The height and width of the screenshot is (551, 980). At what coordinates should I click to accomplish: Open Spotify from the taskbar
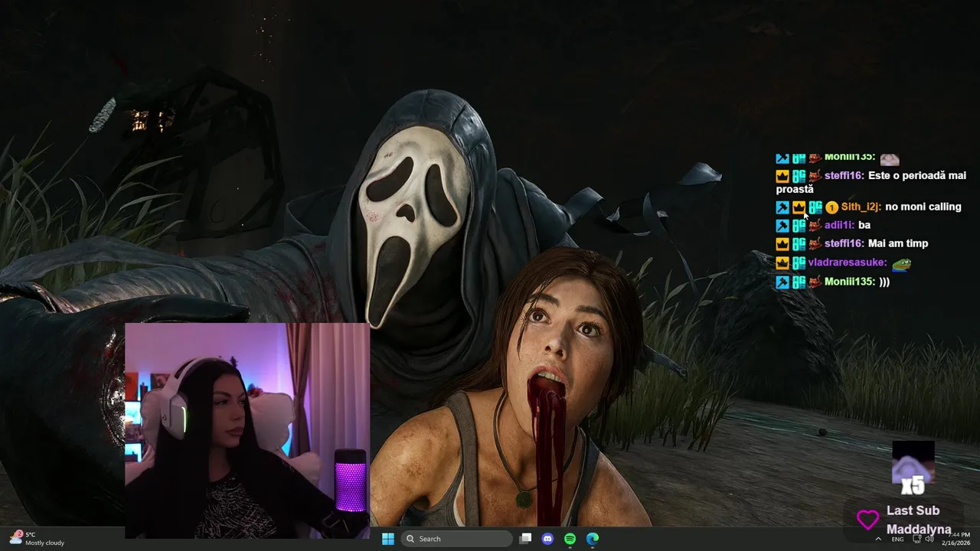(x=570, y=539)
